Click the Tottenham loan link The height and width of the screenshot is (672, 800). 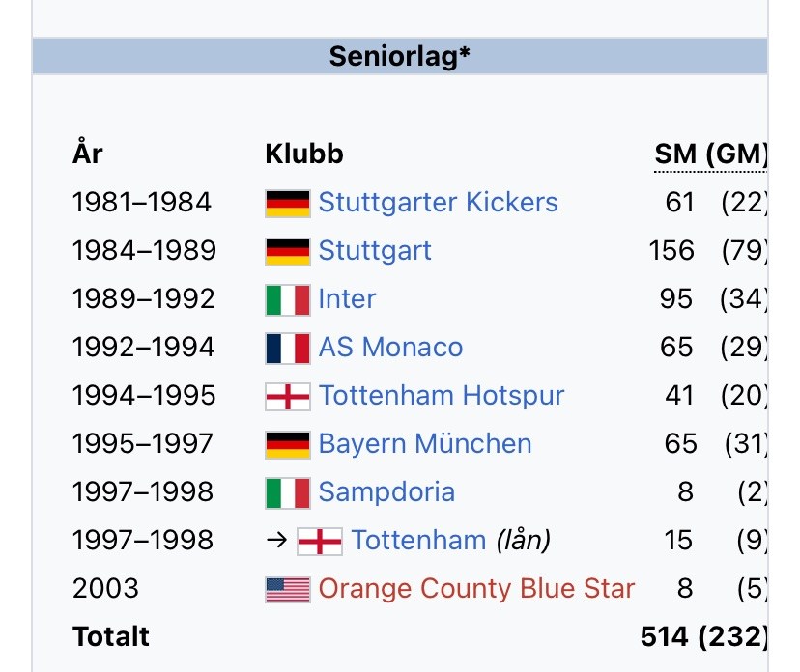(x=418, y=541)
